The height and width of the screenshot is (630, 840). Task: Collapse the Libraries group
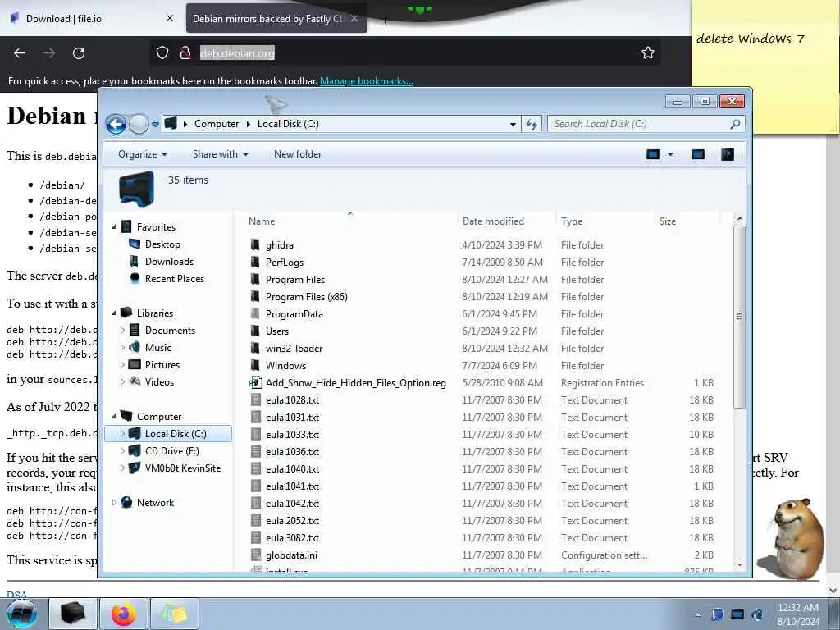coord(114,313)
